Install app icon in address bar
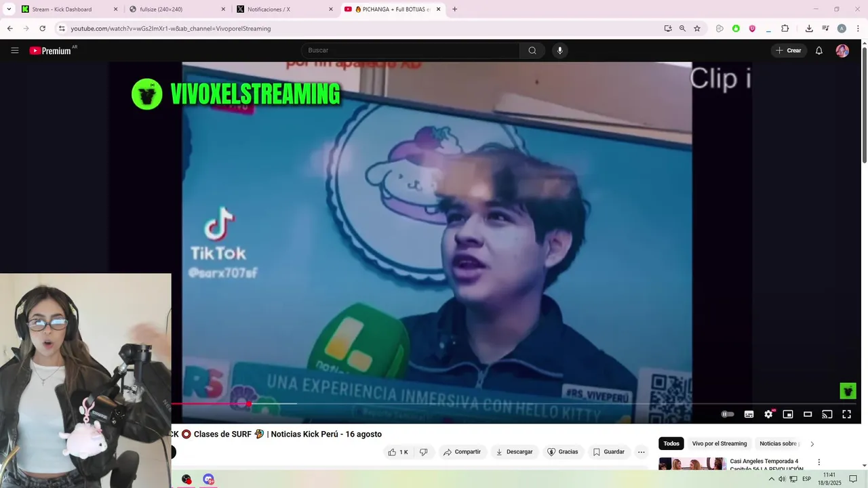Screen dimensions: 868x488 (668, 28)
